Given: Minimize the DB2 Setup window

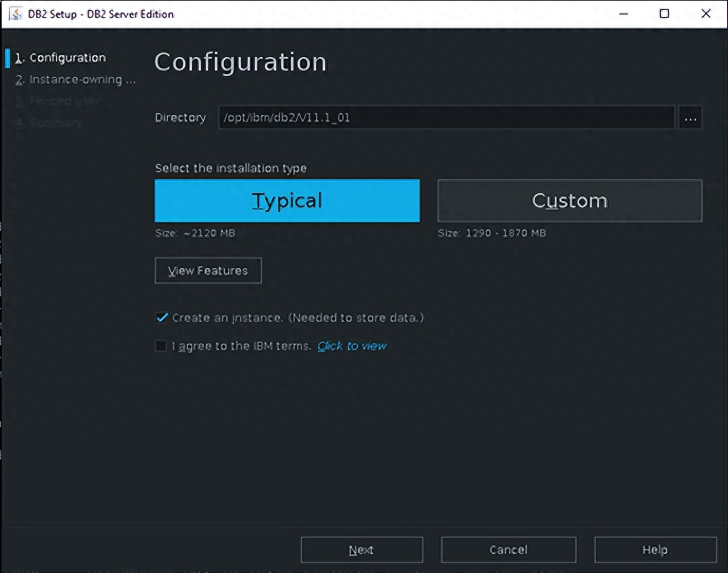Looking at the screenshot, I should (x=624, y=13).
